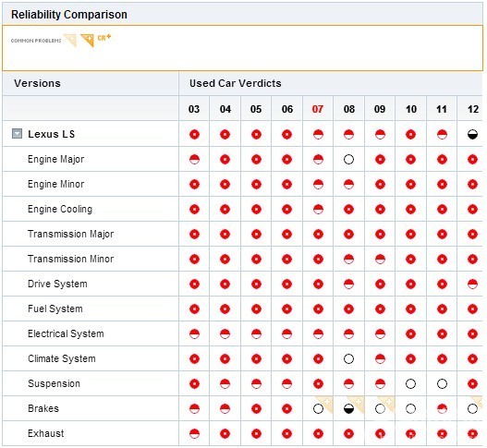The height and width of the screenshot is (448, 487).
Task: Click the Transmission Minor row label
Action: pos(70,259)
